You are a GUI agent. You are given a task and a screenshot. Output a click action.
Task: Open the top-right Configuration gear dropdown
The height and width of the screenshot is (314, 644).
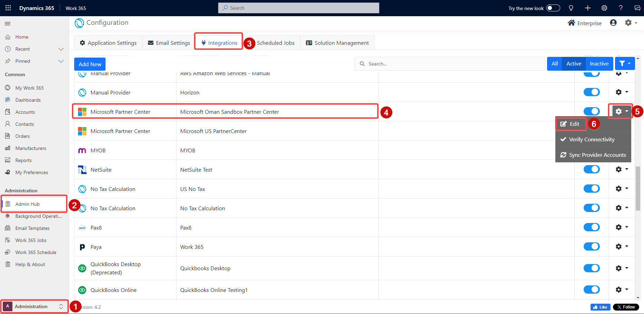(x=631, y=23)
